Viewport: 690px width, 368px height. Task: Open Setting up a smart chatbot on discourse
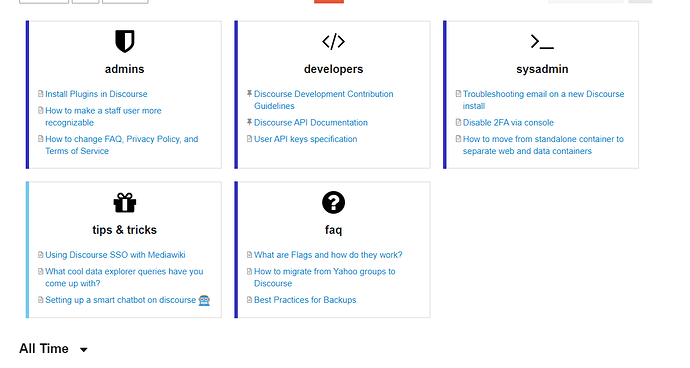tap(120, 300)
